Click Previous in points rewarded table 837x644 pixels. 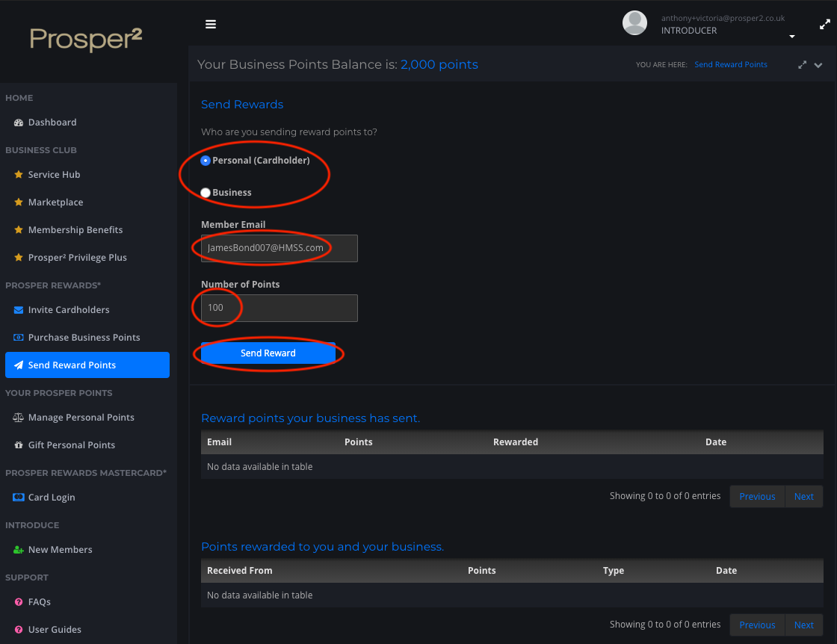pyautogui.click(x=757, y=625)
